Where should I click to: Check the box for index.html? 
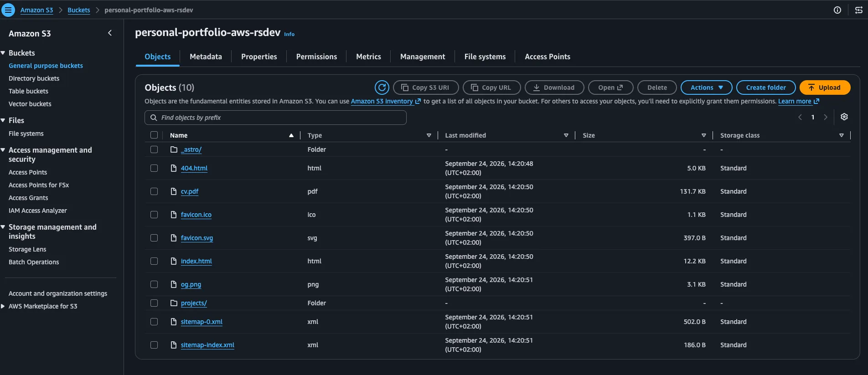(x=154, y=261)
